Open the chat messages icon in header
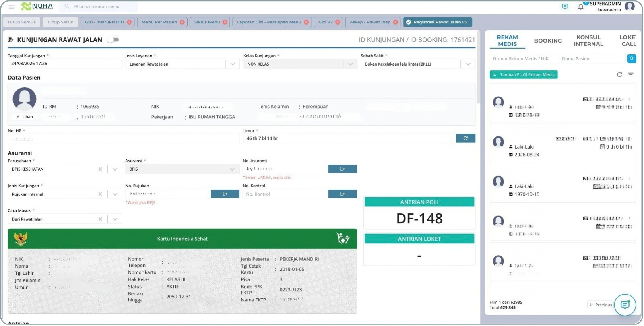Screen dimensions: 644x326 (565, 6)
